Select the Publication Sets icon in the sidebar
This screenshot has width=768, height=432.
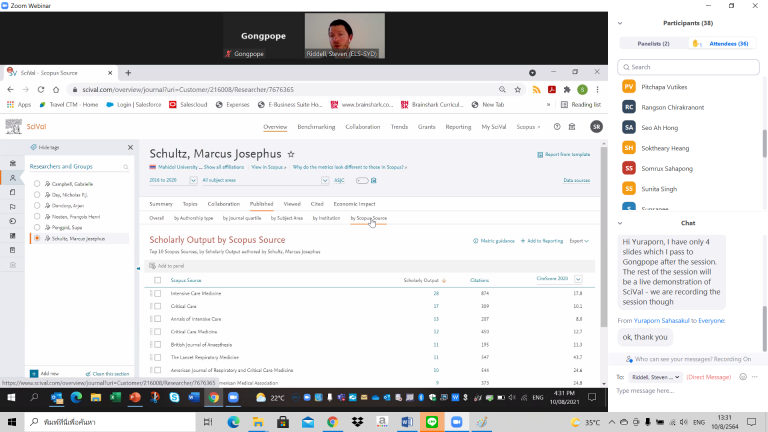click(x=13, y=192)
